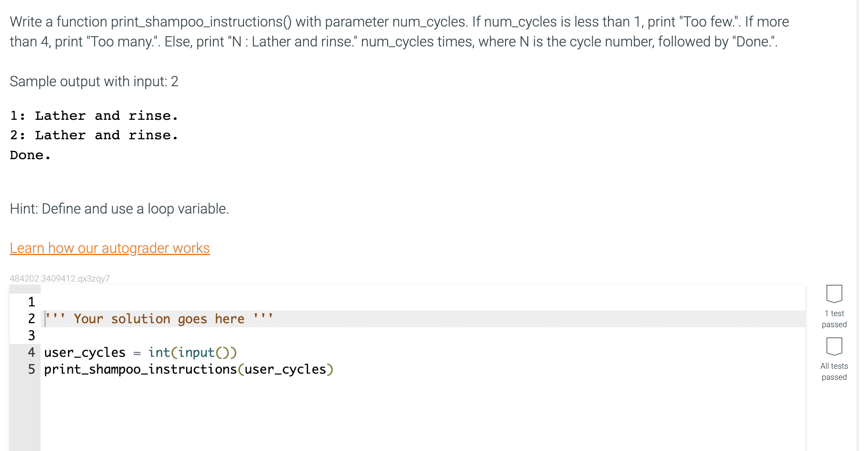
Task: Open the "Learn how our autograder works" link
Action: tap(109, 248)
